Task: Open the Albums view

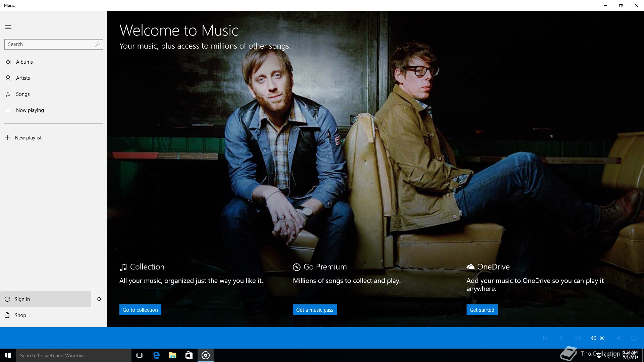Action: pos(54,62)
